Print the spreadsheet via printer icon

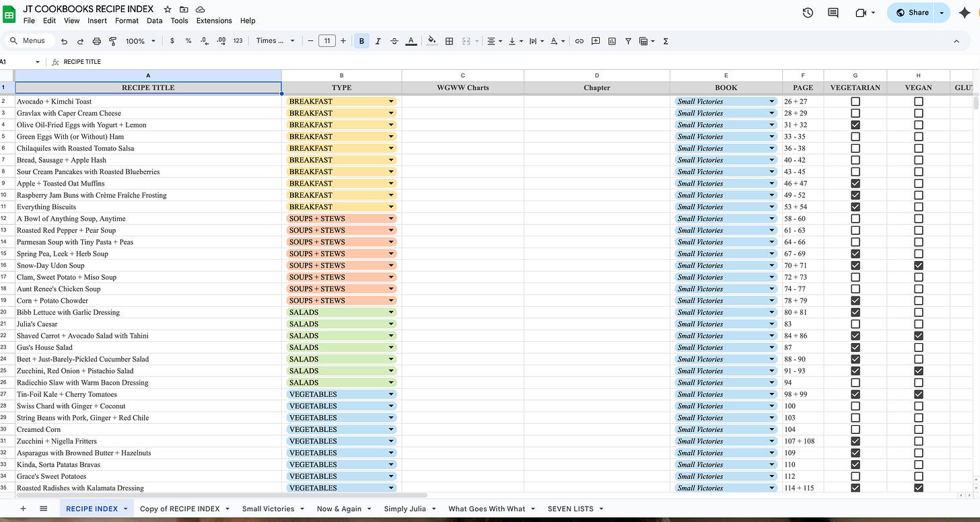[x=96, y=41]
